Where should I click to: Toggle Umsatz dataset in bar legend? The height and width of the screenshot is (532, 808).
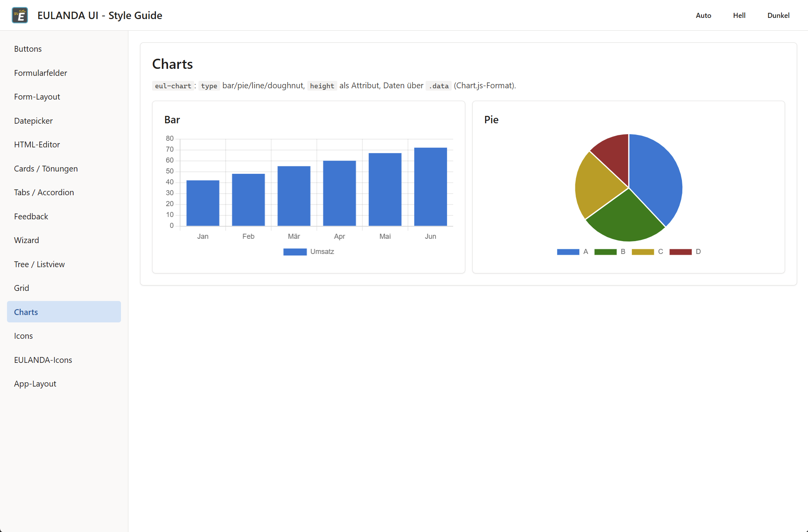click(308, 252)
